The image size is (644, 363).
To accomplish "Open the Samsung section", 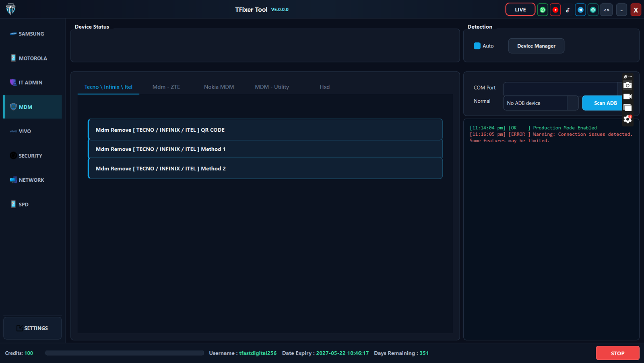I will coord(33,34).
